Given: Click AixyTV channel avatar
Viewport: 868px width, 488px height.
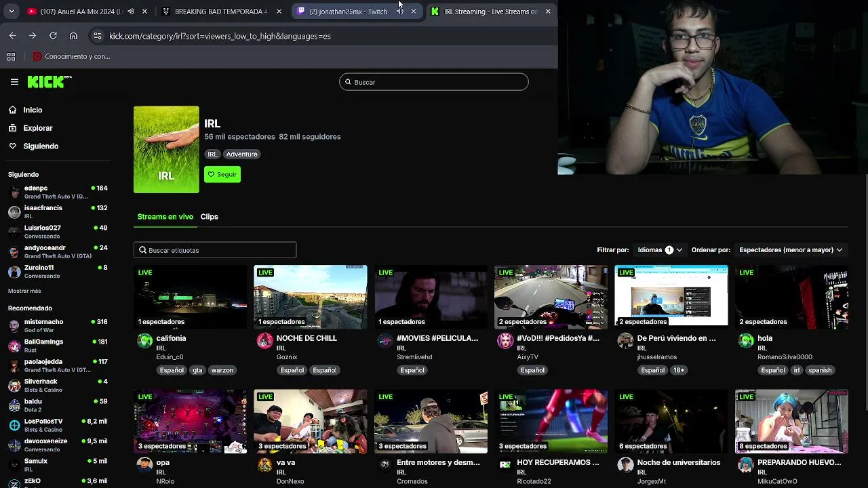Looking at the screenshot, I should click(x=505, y=341).
